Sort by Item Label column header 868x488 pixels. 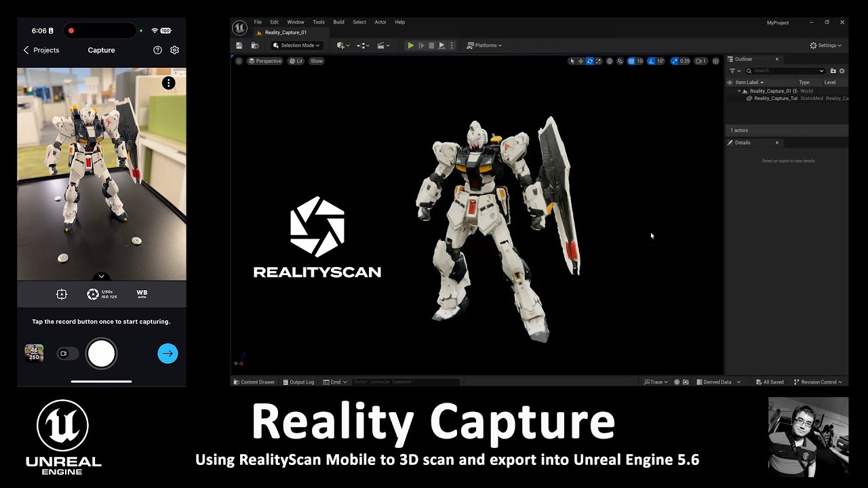click(x=749, y=83)
